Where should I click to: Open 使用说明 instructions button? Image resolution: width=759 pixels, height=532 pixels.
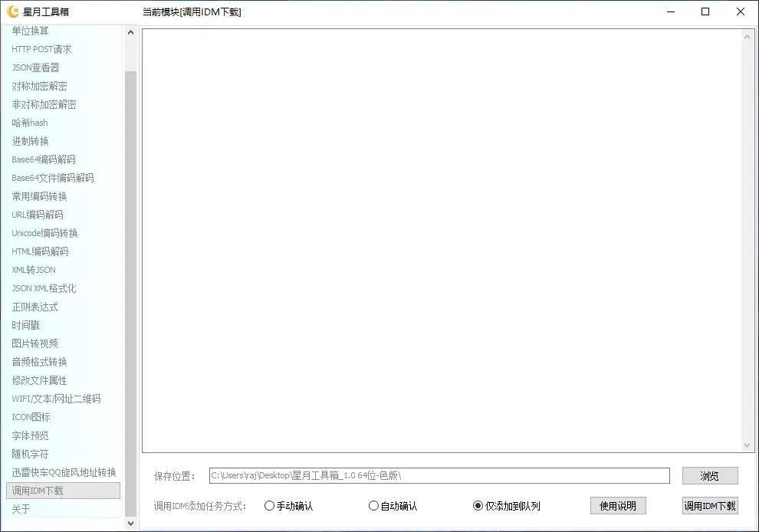pyautogui.click(x=618, y=506)
